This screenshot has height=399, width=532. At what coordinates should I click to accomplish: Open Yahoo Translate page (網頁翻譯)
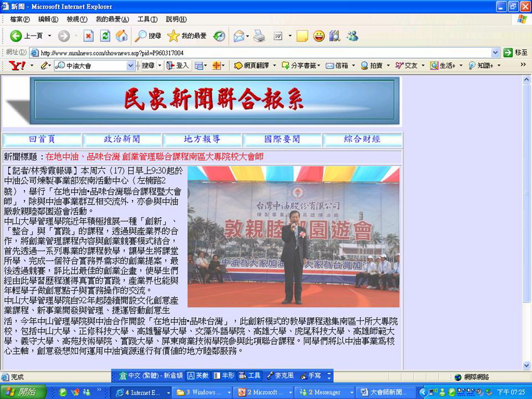[x=252, y=65]
